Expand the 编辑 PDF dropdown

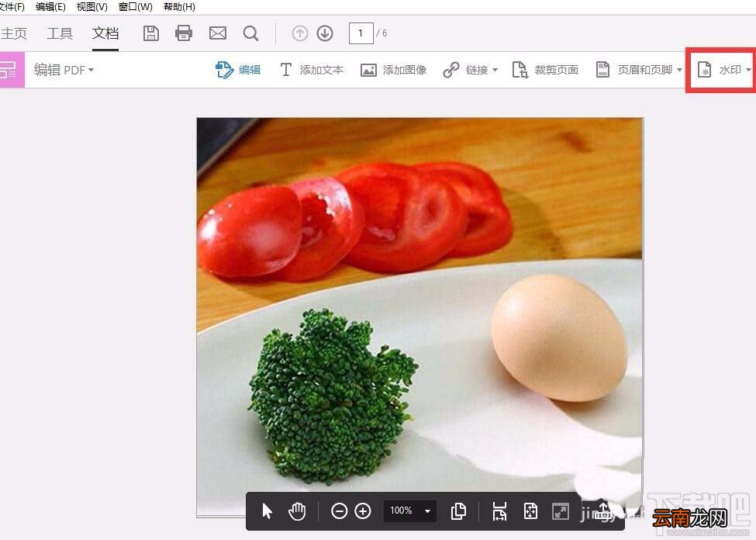pos(64,70)
